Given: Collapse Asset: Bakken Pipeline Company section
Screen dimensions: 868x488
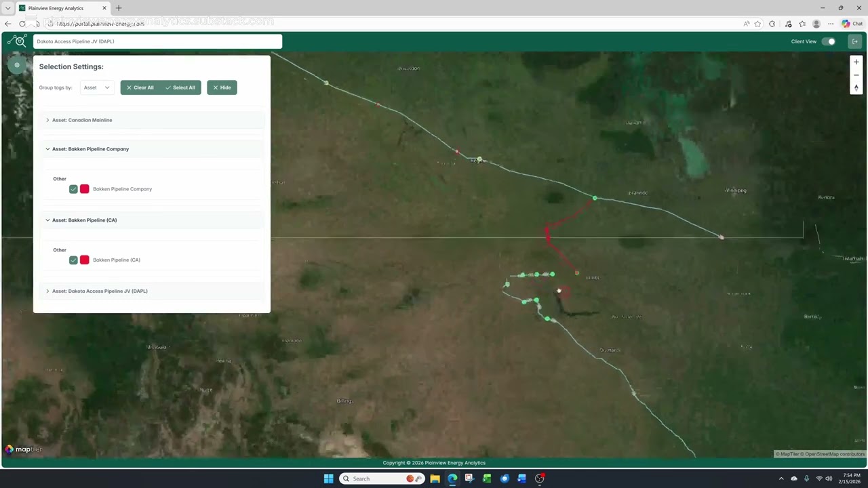Looking at the screenshot, I should (x=152, y=149).
